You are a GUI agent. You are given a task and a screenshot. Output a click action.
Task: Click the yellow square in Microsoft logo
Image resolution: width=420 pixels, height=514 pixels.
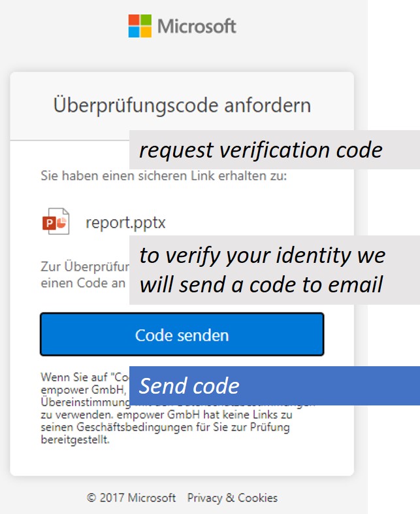tap(146, 32)
